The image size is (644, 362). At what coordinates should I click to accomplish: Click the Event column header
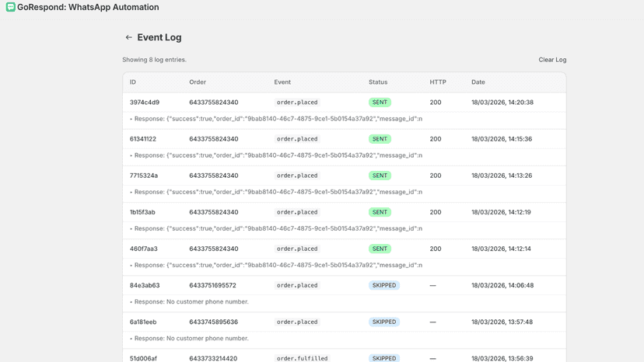(282, 82)
